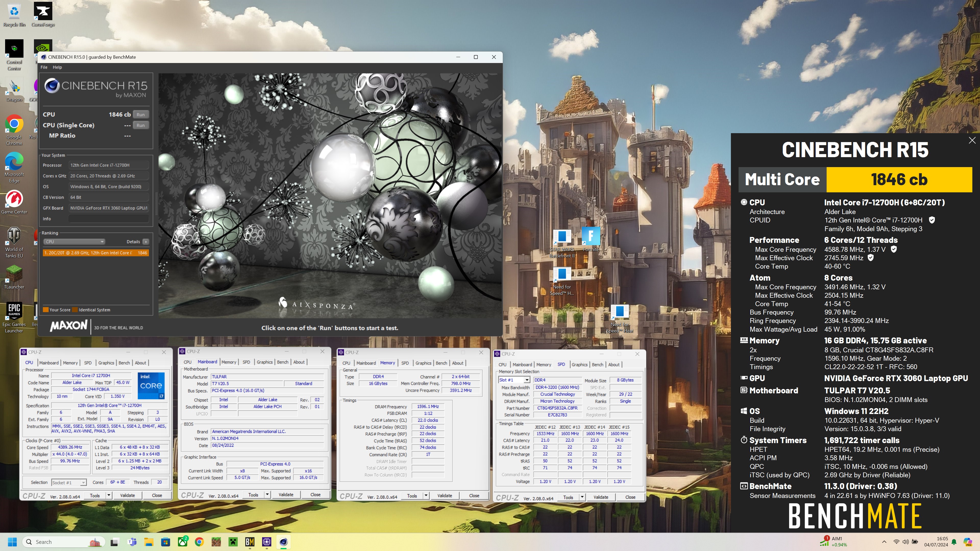
Task: Open Tools dropdown arrow in CPU-Z Mainboard window
Action: pyautogui.click(x=267, y=494)
